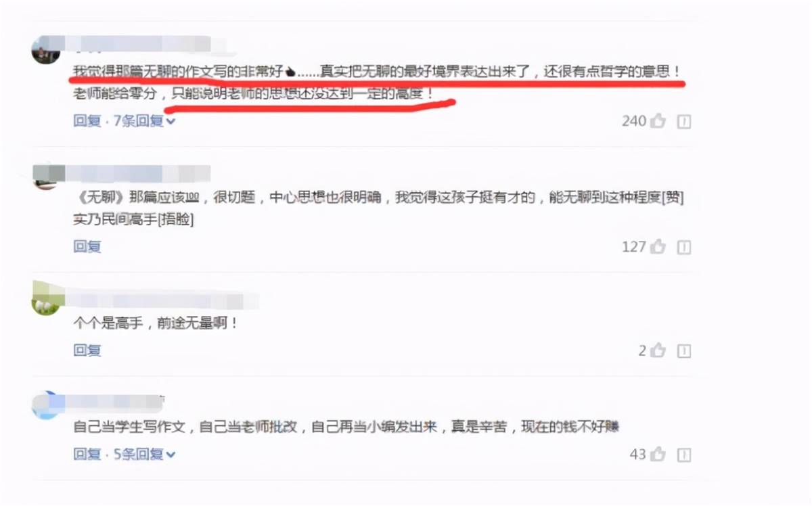
Task: Click the chevron next to 7条回复
Action: tap(171, 122)
